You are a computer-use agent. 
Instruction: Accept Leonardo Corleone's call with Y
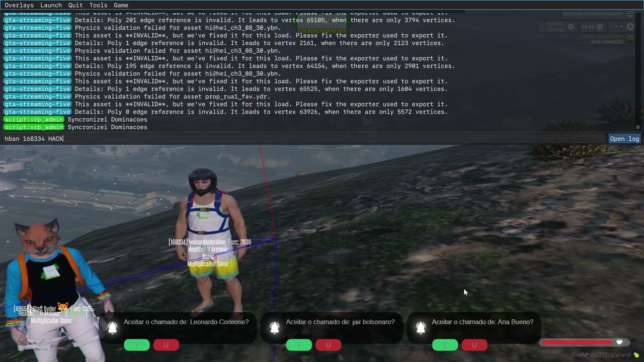[137, 345]
